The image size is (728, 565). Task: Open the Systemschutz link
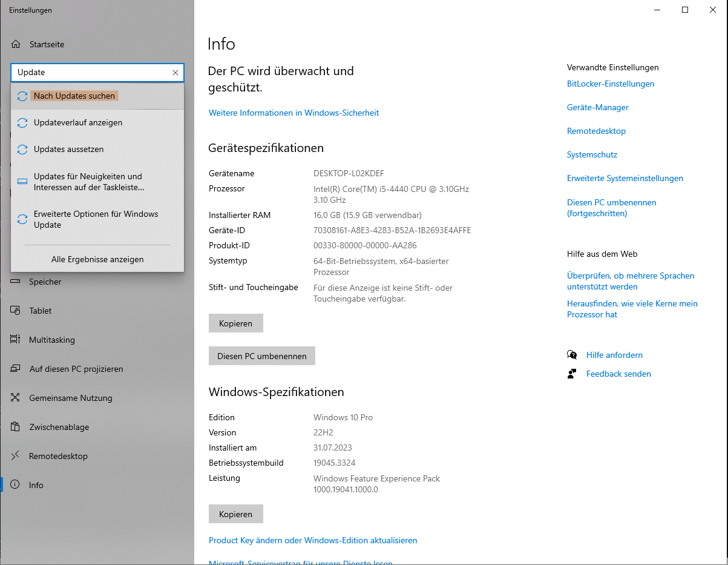(592, 154)
